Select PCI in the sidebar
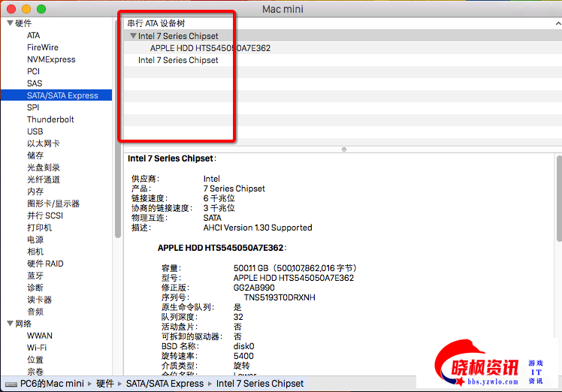Image resolution: width=562 pixels, height=392 pixels. tap(33, 71)
